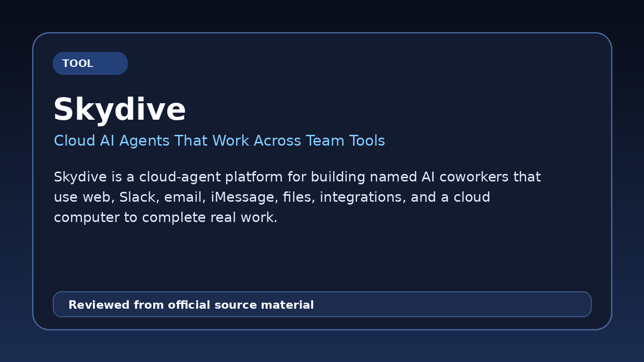This screenshot has width=644, height=362.
Task: Click the TOOL category badge
Action: click(x=90, y=64)
